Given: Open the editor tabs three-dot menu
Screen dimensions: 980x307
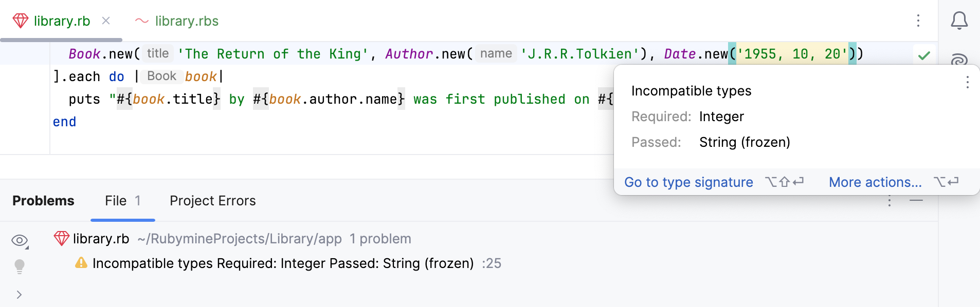Looking at the screenshot, I should [x=918, y=21].
